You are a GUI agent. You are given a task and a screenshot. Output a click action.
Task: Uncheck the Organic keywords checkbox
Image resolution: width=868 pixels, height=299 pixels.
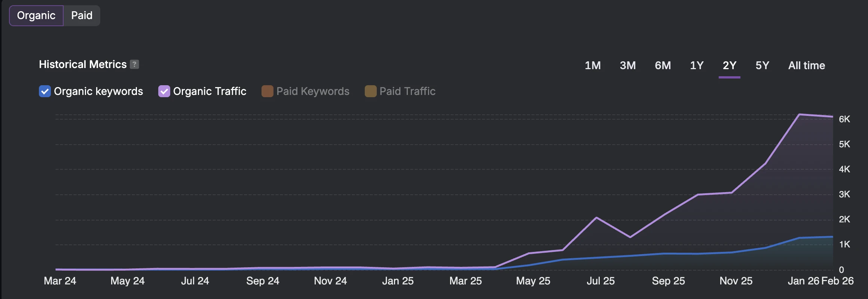pos(45,91)
